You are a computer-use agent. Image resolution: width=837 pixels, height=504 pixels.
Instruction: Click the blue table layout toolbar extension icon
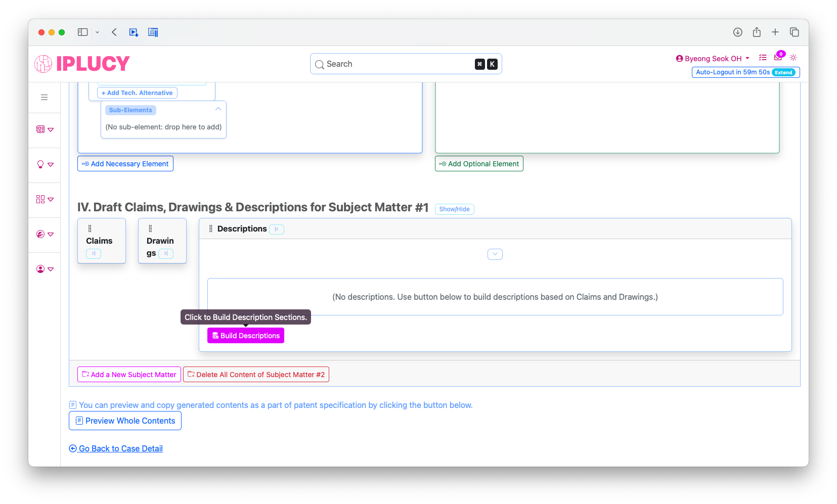(153, 32)
